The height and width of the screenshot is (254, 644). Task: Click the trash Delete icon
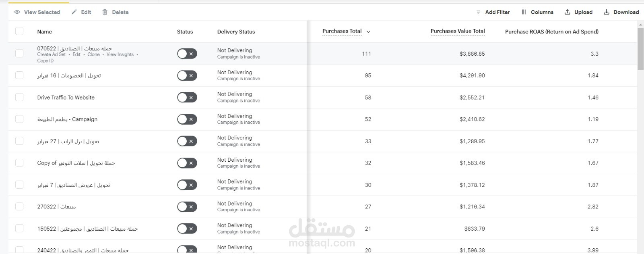[105, 12]
